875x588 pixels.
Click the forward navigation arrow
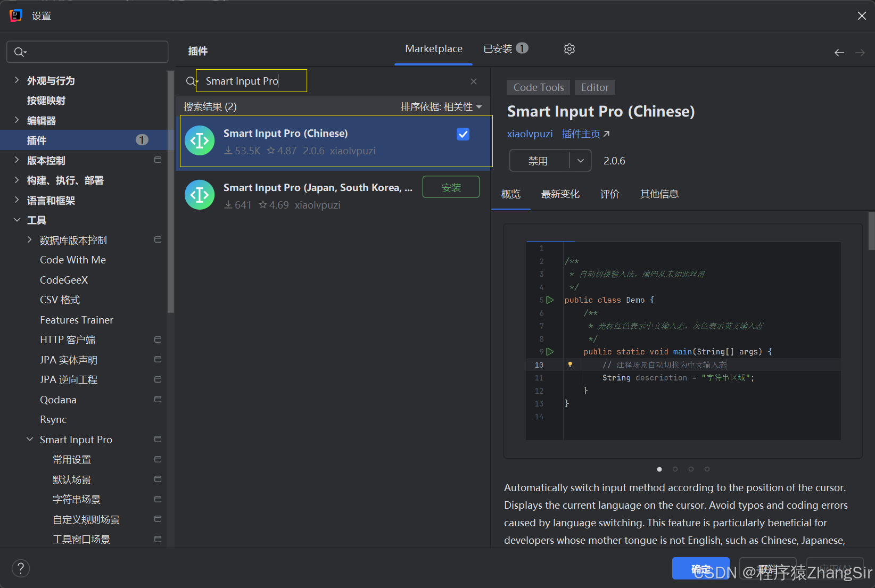pos(860,52)
